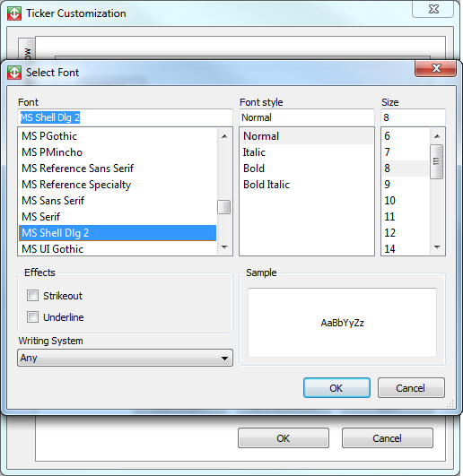Choose MS UI Gothic font
Image resolution: width=463 pixels, height=476 pixels.
click(53, 249)
